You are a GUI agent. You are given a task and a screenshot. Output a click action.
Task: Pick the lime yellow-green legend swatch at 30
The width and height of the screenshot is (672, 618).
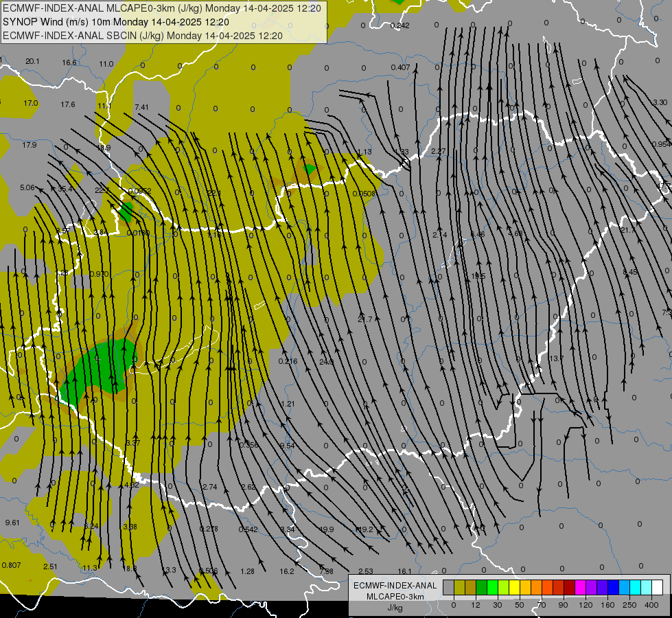click(504, 587)
